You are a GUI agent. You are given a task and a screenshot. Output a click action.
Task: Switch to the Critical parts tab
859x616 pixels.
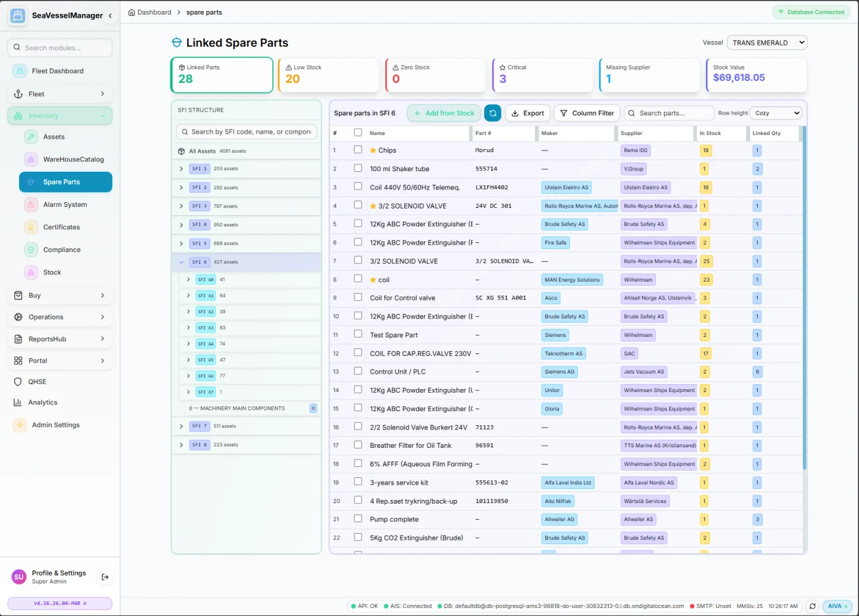click(542, 75)
